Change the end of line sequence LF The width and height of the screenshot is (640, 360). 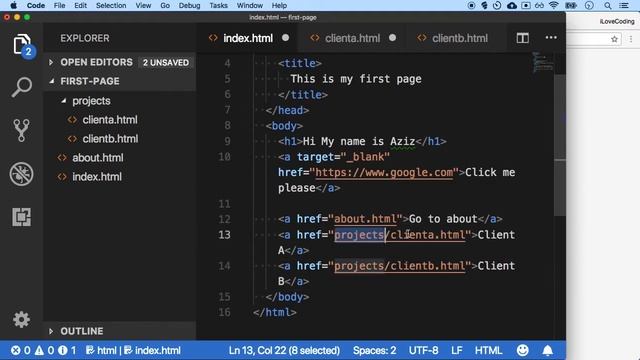[x=456, y=350]
